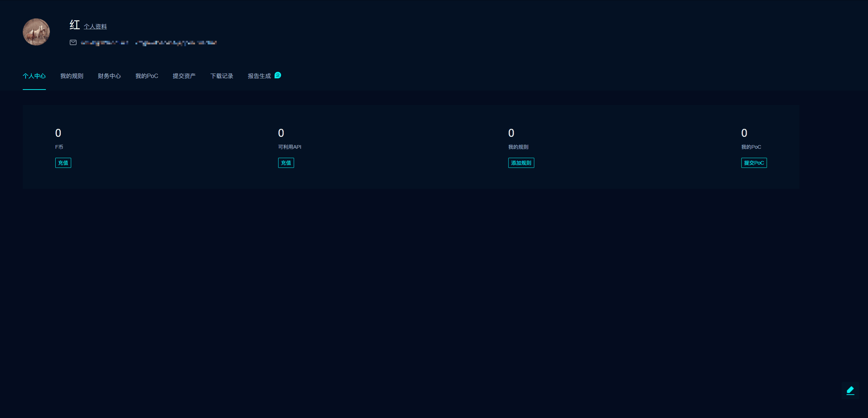Screen dimensions: 868x418
Task: Click the 提交PoC button
Action: point(754,163)
